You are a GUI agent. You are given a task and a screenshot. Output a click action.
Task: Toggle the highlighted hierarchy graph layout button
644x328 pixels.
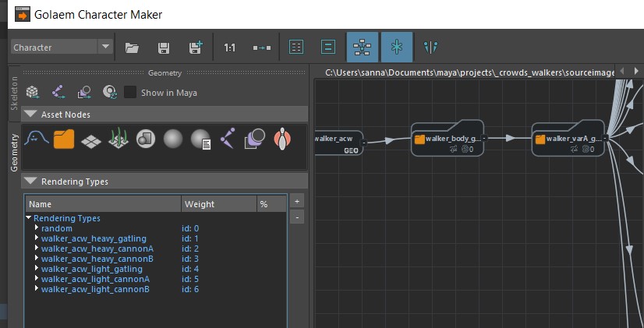(362, 48)
